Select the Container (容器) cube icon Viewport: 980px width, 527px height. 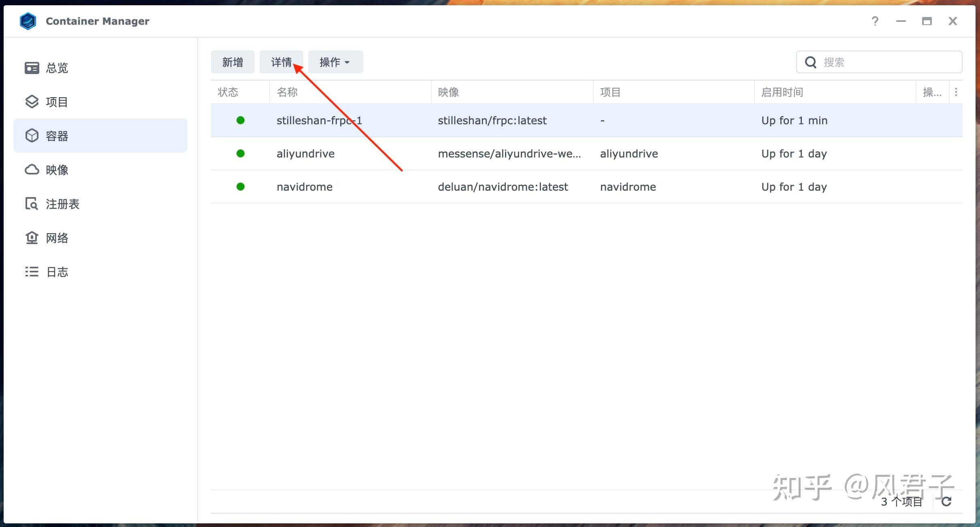(32, 136)
